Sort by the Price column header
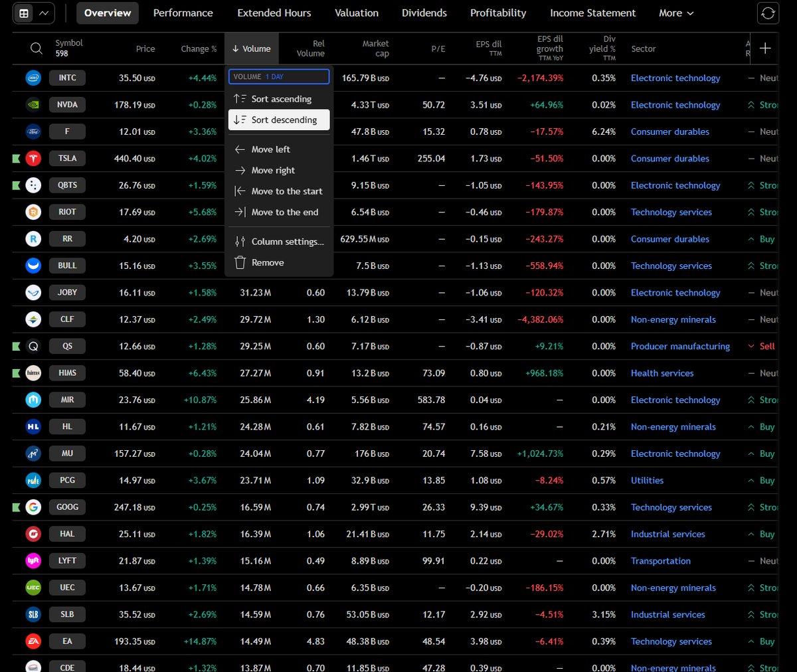The width and height of the screenshot is (797, 672). pyautogui.click(x=145, y=48)
